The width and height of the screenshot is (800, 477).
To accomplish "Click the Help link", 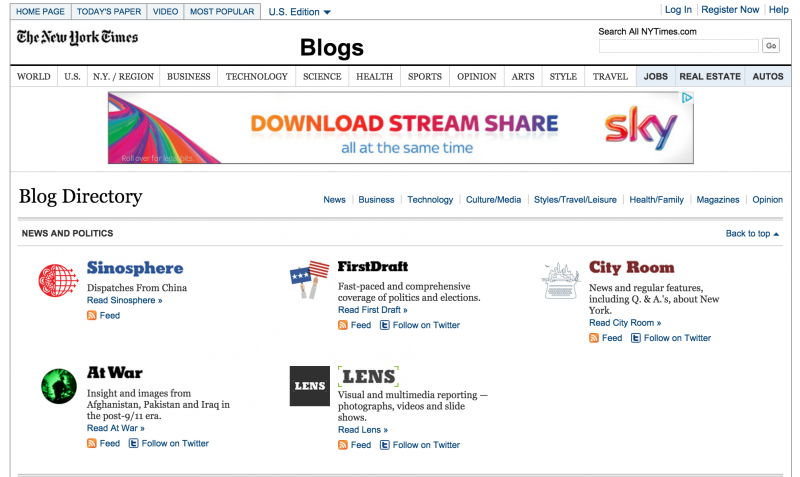I will point(779,10).
